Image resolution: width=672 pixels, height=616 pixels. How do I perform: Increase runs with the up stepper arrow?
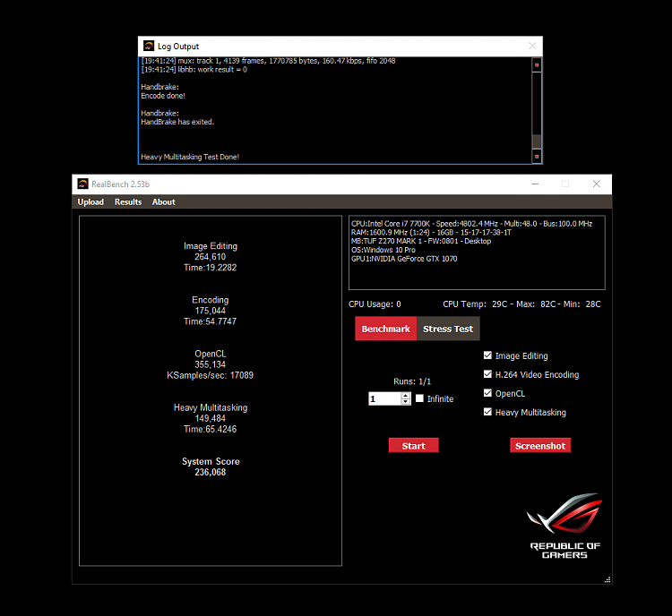(x=405, y=396)
